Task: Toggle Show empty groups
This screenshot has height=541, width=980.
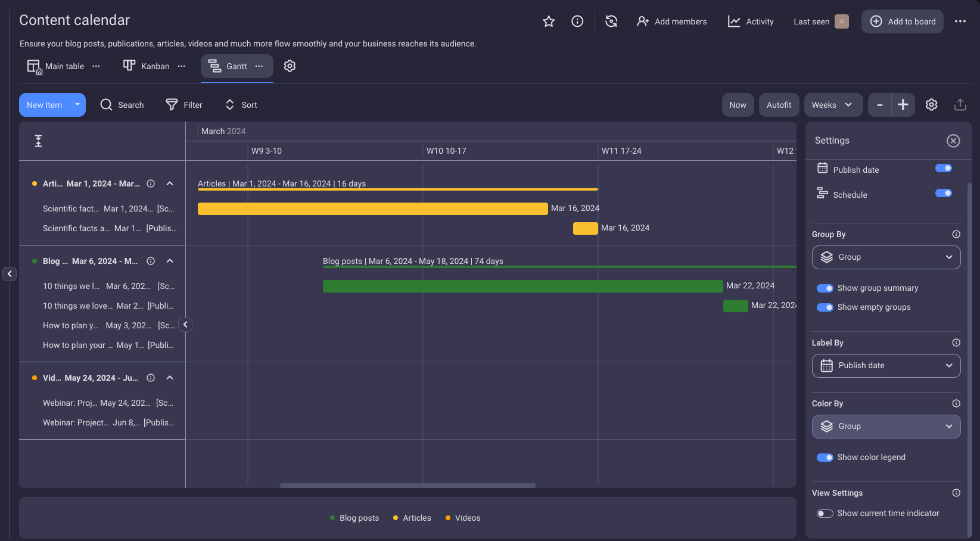Action: click(x=825, y=307)
